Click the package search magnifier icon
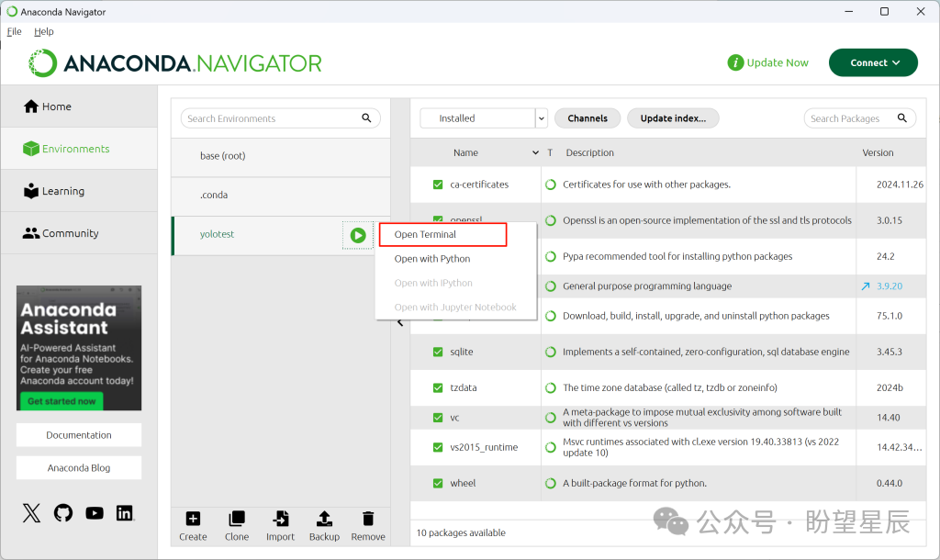 [x=902, y=118]
